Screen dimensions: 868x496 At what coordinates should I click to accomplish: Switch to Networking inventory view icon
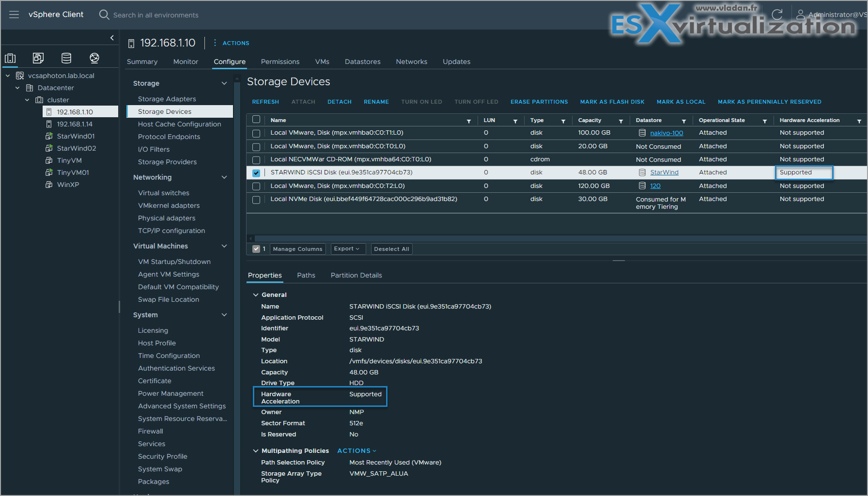[94, 59]
